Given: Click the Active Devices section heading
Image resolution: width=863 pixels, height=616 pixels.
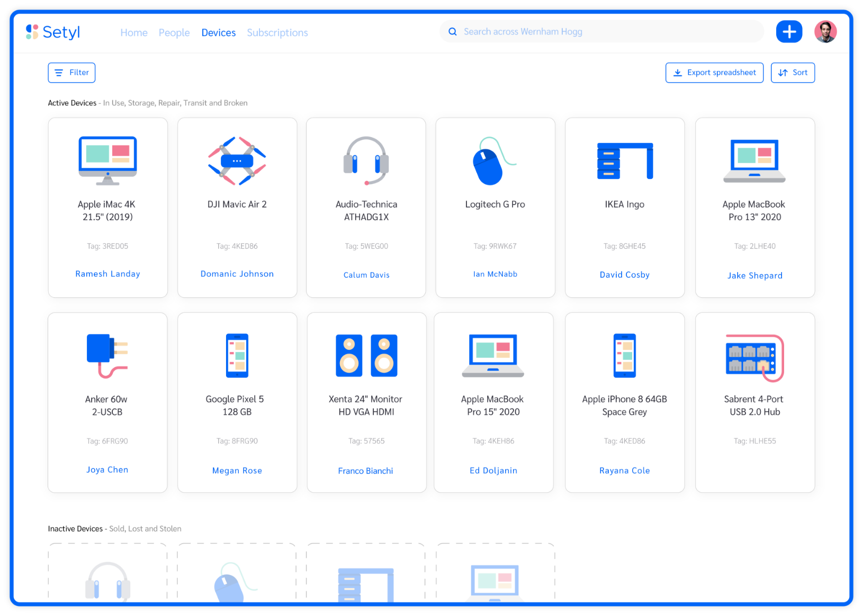Looking at the screenshot, I should 72,103.
